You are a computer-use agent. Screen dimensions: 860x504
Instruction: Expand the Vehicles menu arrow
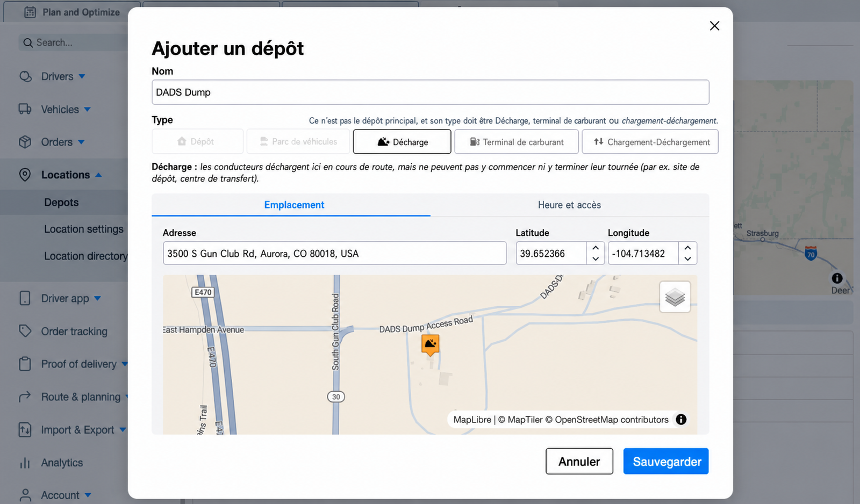pyautogui.click(x=88, y=109)
